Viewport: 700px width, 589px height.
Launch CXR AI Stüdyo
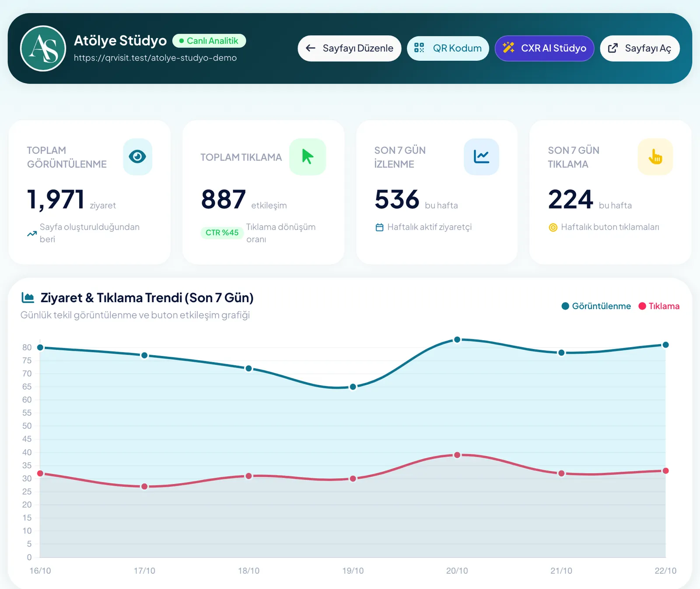(x=544, y=48)
